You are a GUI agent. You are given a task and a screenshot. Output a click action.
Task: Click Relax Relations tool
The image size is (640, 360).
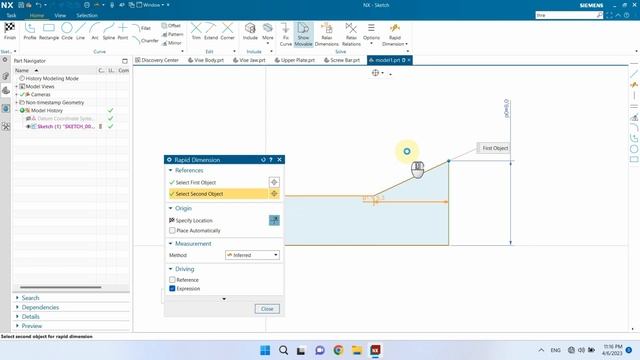tap(351, 34)
